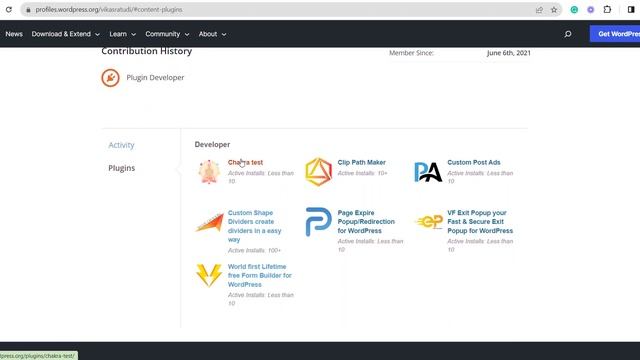Open the WordPress.org search icon

568,34
